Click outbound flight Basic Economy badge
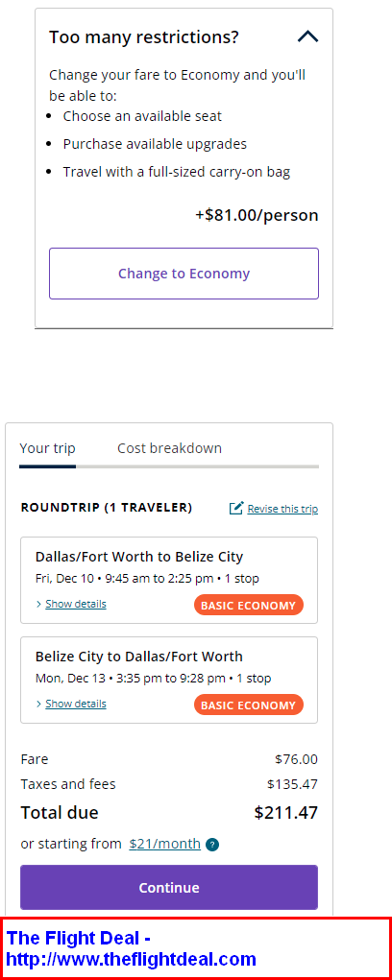The image size is (392, 980). [248, 605]
